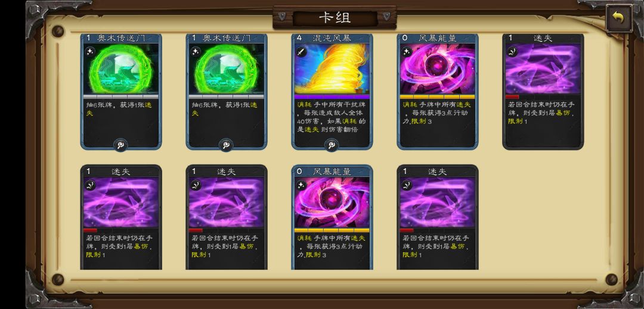Click the sparkle type icon on leftmost 奥术传送门
644x309 pixels.
coord(91,52)
